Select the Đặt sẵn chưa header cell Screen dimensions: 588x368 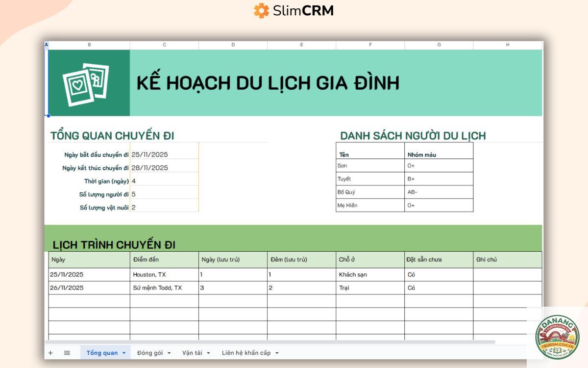tap(439, 260)
